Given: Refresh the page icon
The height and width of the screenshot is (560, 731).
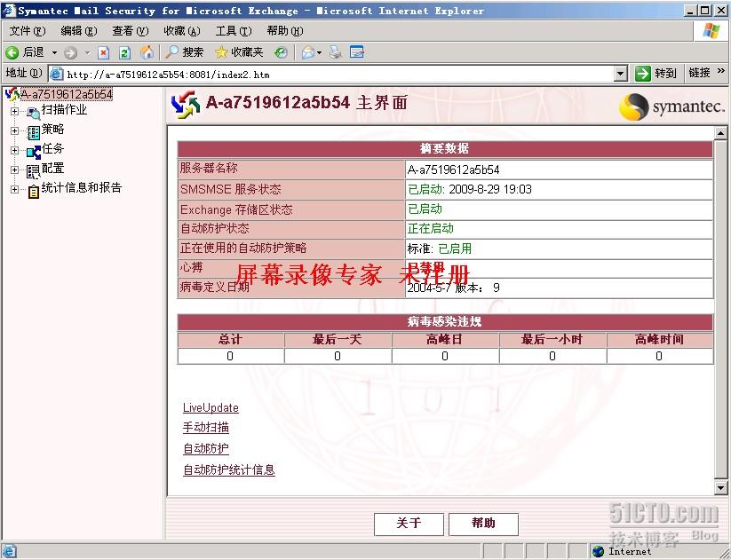Looking at the screenshot, I should point(124,52).
